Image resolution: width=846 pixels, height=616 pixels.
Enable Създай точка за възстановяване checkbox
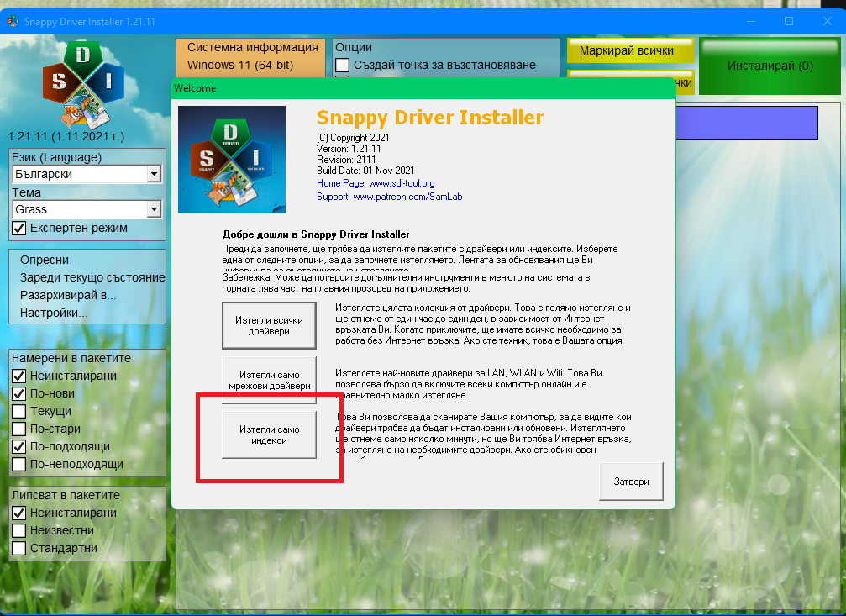tap(342, 65)
